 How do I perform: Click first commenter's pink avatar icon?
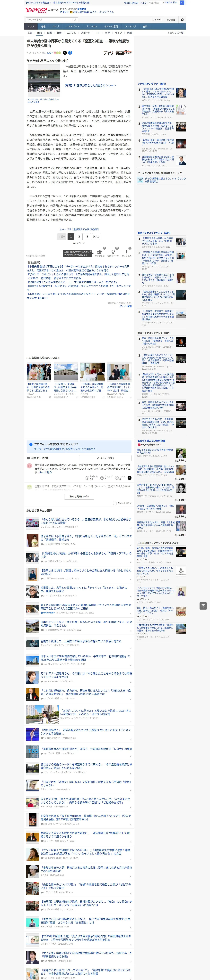(29, 466)
